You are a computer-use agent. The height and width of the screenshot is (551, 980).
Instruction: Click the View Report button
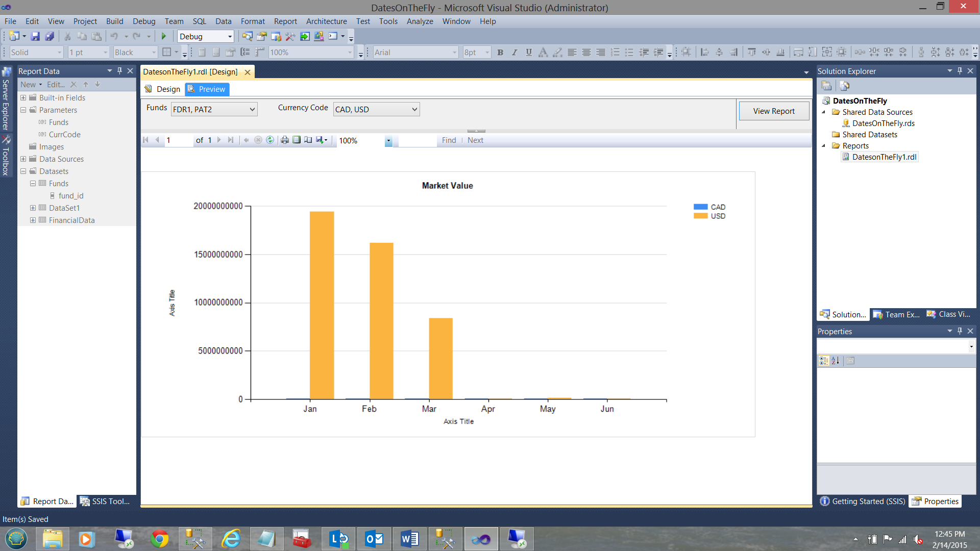click(773, 111)
